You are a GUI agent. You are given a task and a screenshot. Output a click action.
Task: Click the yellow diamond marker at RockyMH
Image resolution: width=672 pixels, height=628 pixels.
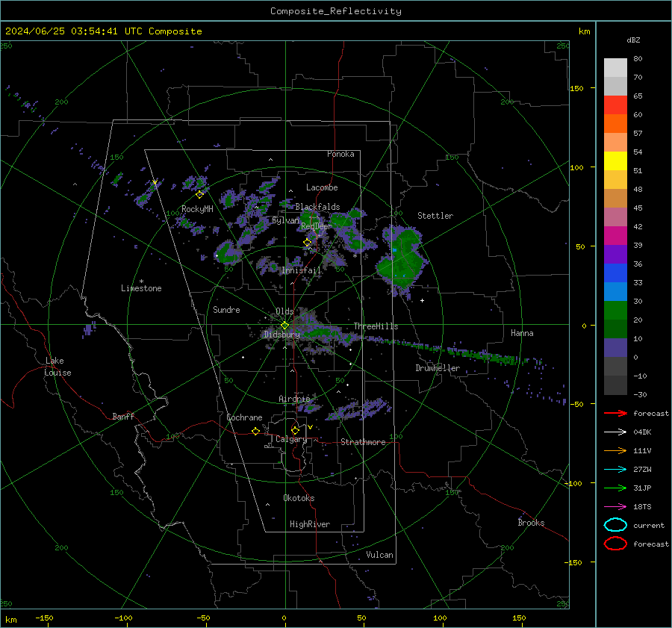pos(199,195)
